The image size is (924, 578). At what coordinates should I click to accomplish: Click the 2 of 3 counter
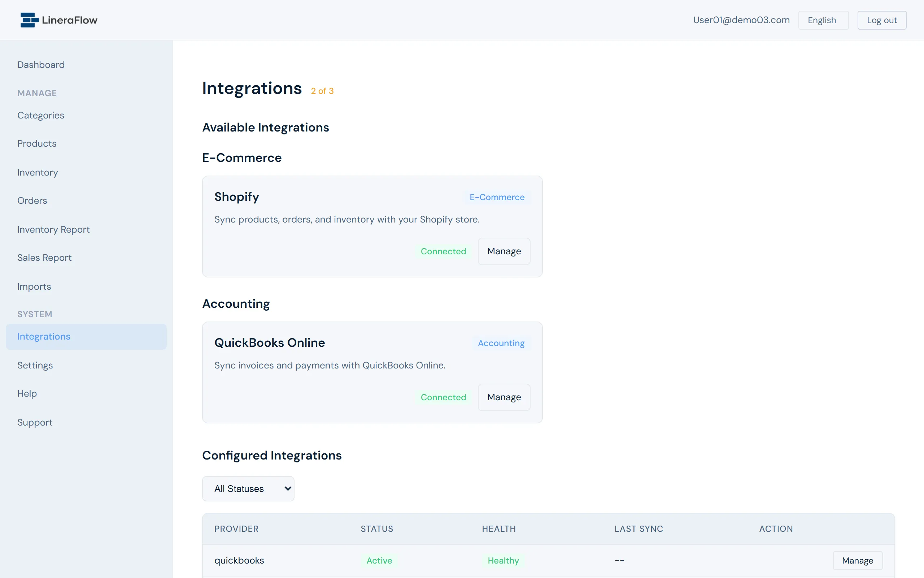(322, 91)
